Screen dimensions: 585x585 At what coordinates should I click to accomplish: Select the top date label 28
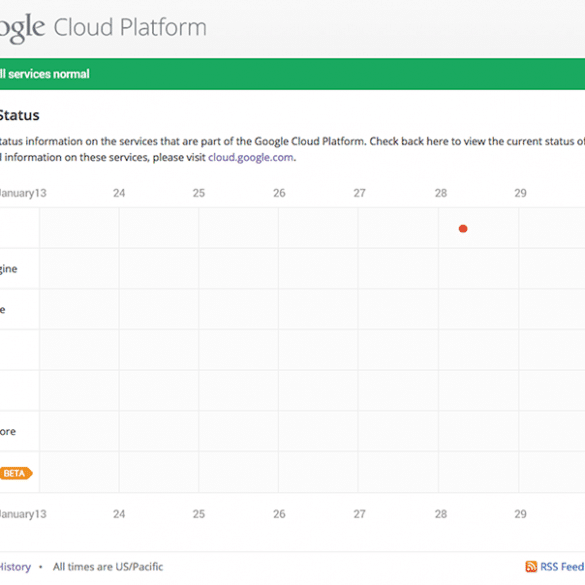tap(441, 193)
